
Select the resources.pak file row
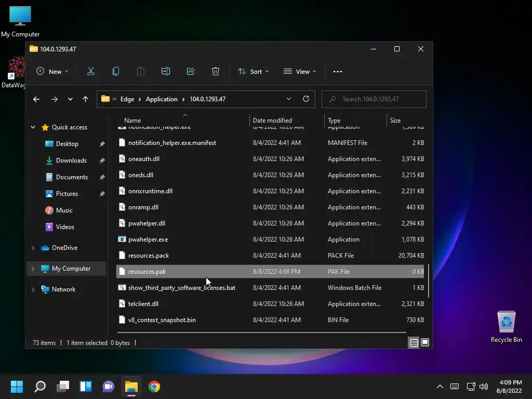(x=270, y=271)
